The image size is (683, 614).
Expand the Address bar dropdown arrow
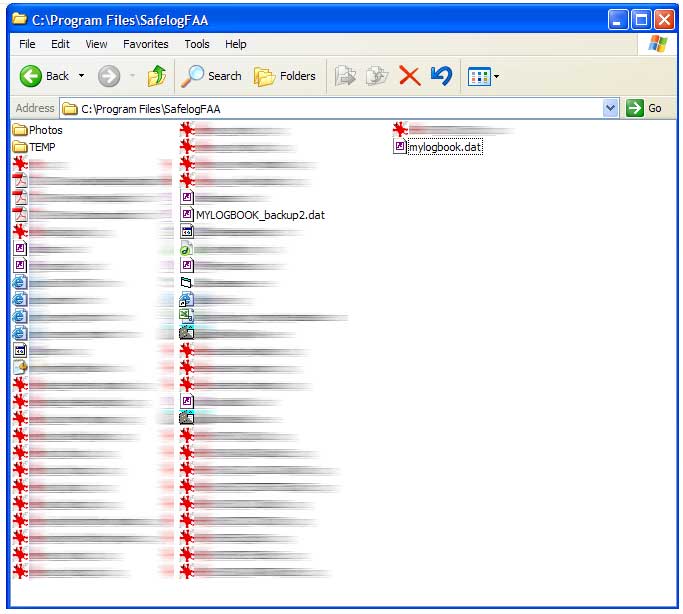click(610, 108)
